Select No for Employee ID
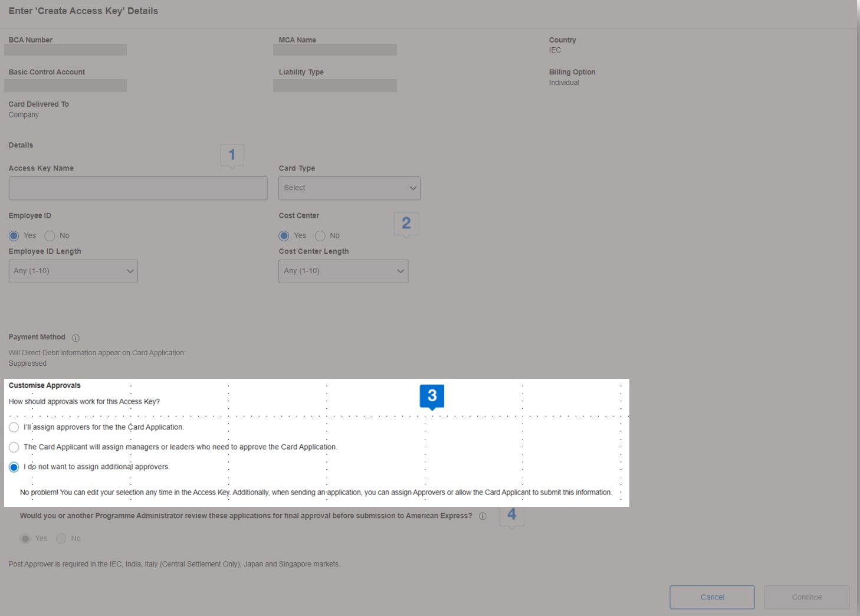 50,236
